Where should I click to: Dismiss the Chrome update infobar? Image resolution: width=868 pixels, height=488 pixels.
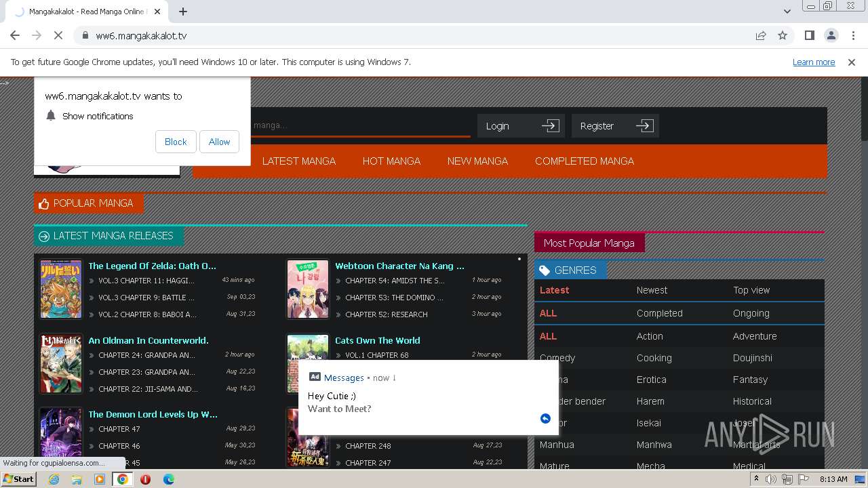point(852,62)
